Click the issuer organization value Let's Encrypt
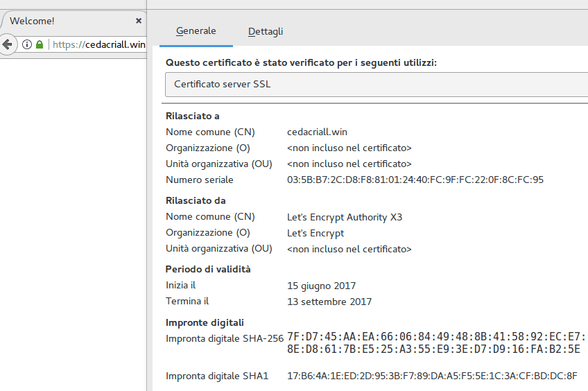588x391 pixels. tap(315, 233)
